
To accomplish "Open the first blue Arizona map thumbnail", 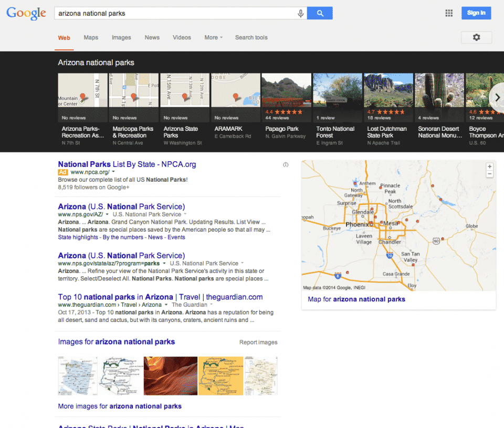I will pos(78,376).
